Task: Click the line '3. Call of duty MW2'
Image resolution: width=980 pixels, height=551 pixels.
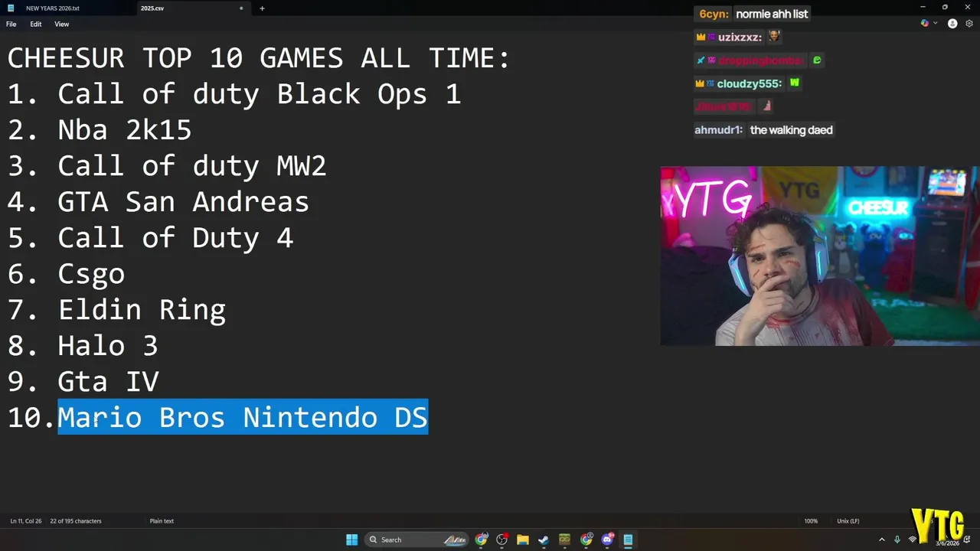Action: pyautogui.click(x=167, y=166)
